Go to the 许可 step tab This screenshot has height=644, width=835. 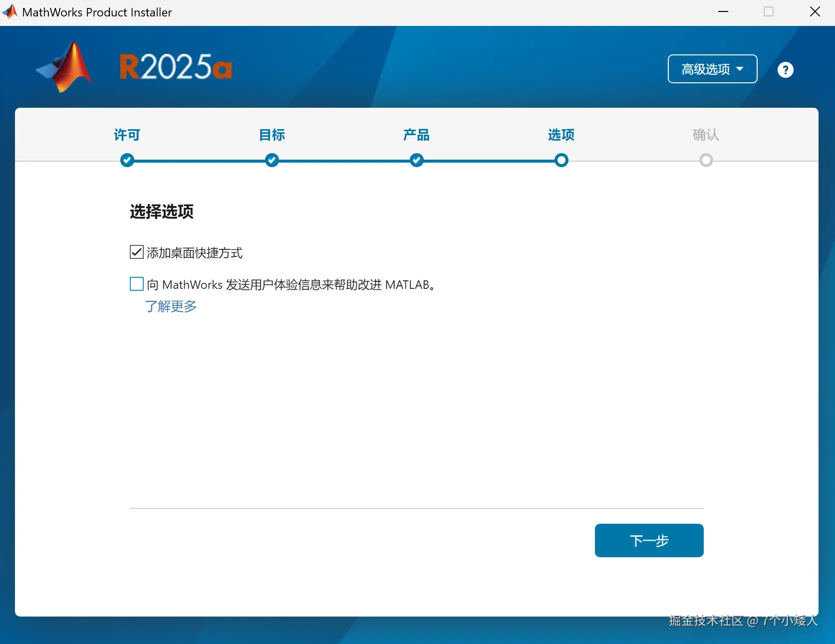coord(127,135)
